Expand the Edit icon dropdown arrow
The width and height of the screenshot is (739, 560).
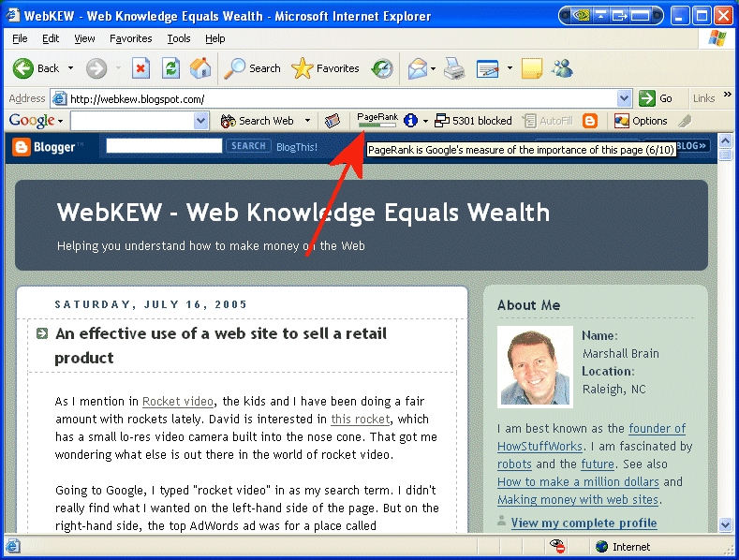tap(510, 68)
